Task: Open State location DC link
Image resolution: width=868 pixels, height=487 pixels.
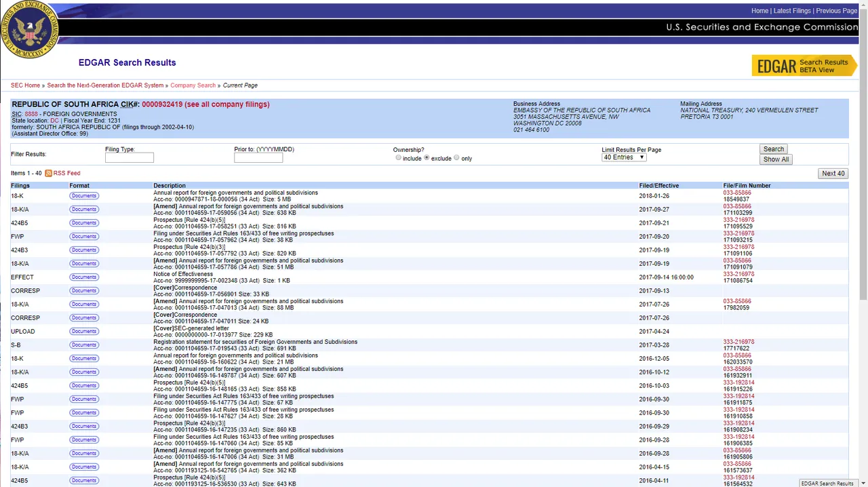Action: [x=54, y=121]
